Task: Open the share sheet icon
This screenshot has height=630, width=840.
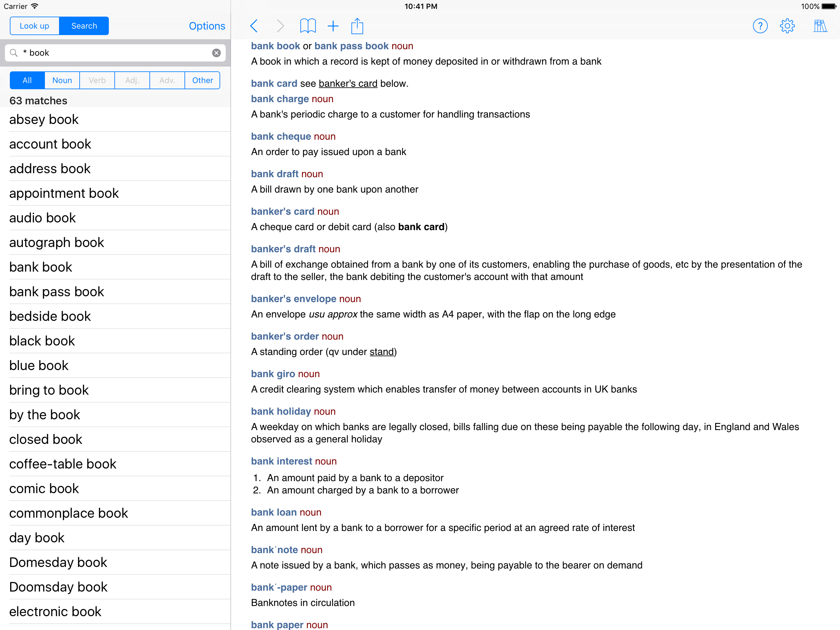Action: click(357, 26)
